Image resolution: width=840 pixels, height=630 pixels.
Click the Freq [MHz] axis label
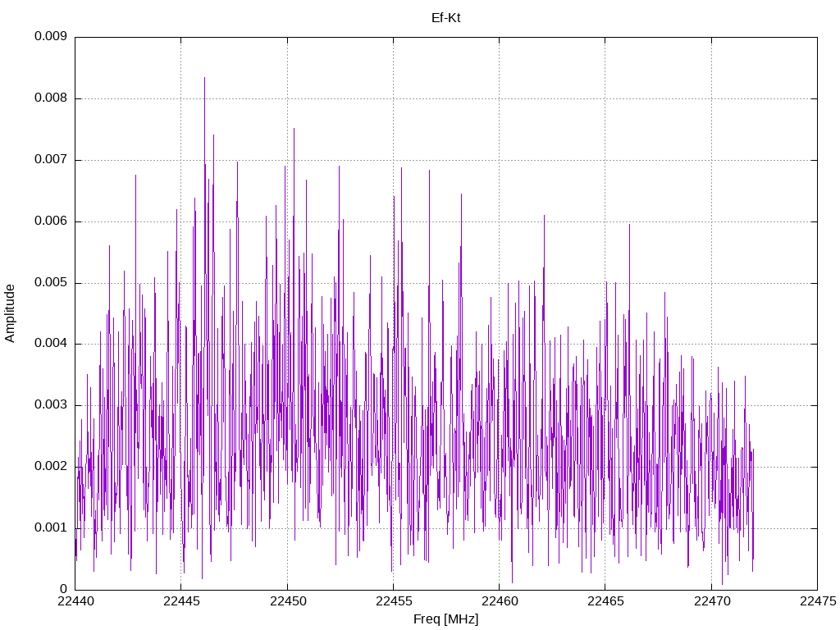click(445, 619)
